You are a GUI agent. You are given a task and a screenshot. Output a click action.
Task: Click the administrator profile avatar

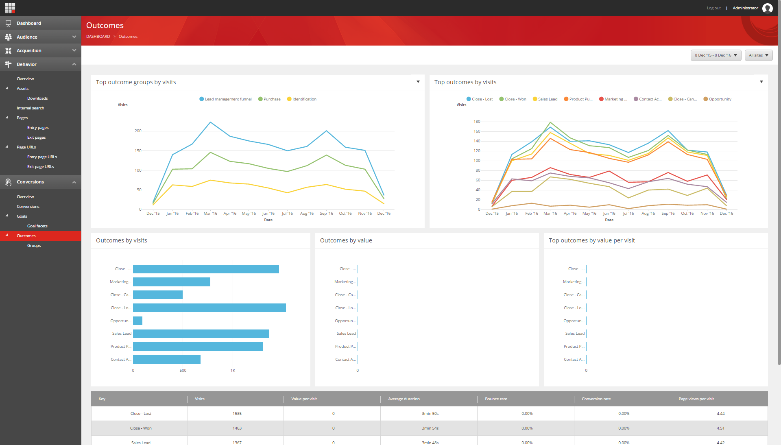768,7
